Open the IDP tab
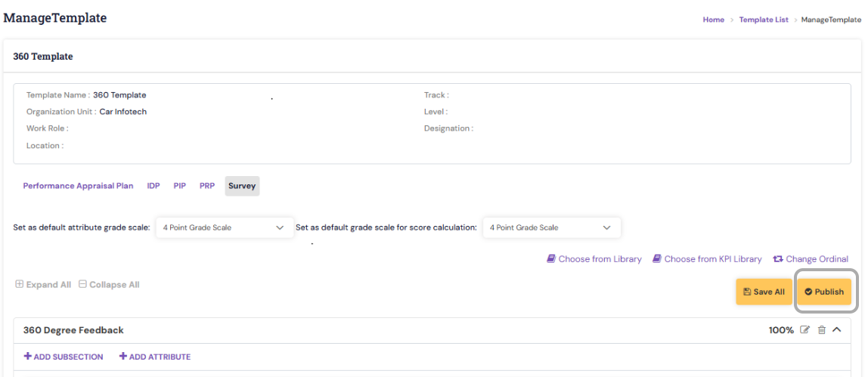 click(x=153, y=187)
